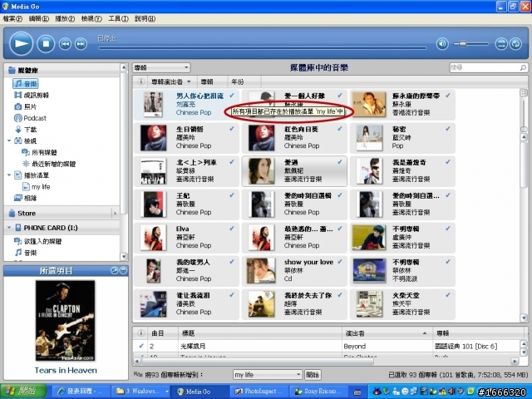This screenshot has width=532, height=399.
Task: Collapse the playlists tree node
Action: pos(9,175)
